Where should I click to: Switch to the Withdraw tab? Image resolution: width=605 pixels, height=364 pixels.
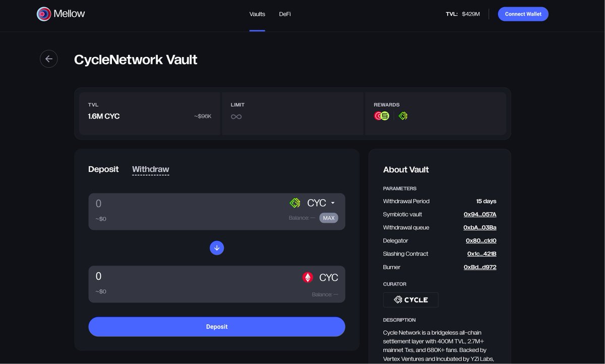(x=150, y=169)
